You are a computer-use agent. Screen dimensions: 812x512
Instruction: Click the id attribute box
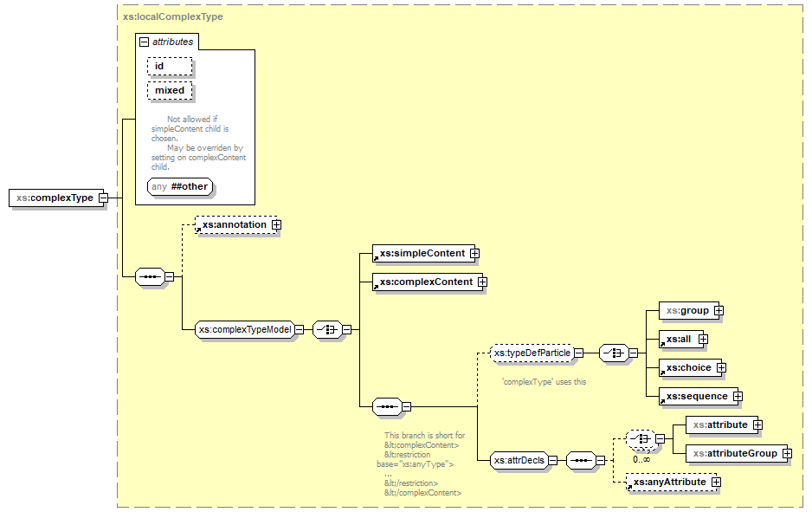(170, 67)
